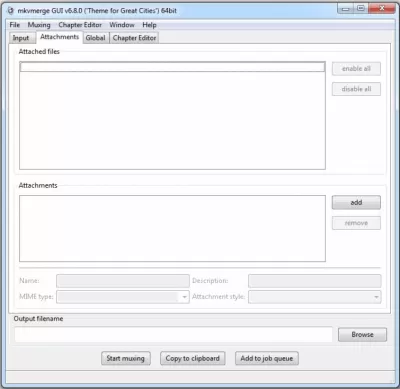Viewport: 400px width, 389px height.
Task: Open the MIME type dropdown
Action: point(123,297)
